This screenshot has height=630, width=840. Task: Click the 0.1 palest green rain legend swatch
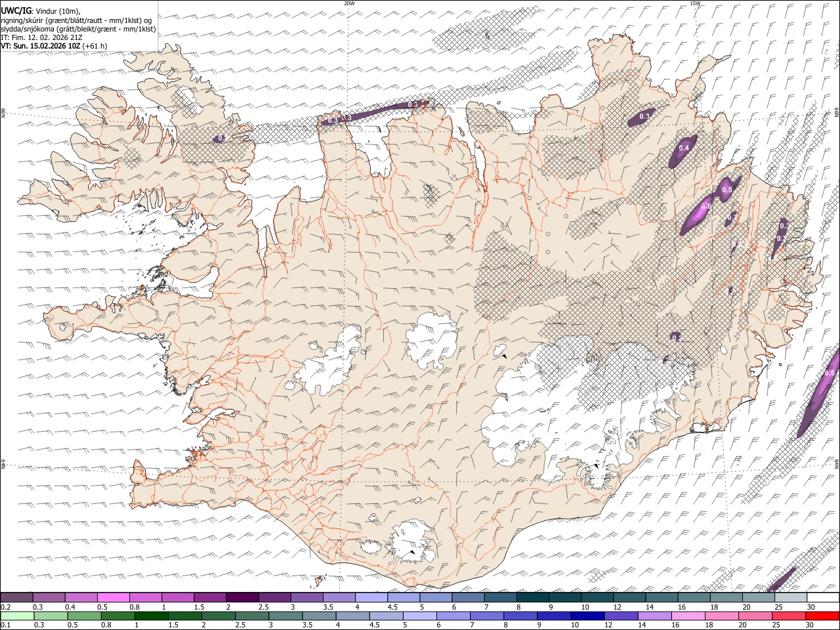(x=18, y=616)
